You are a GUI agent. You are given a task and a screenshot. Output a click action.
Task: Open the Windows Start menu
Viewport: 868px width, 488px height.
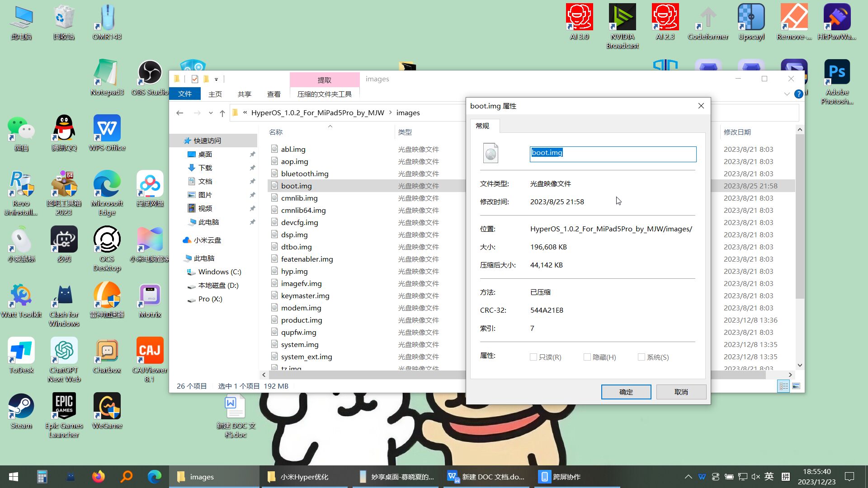click(x=14, y=477)
